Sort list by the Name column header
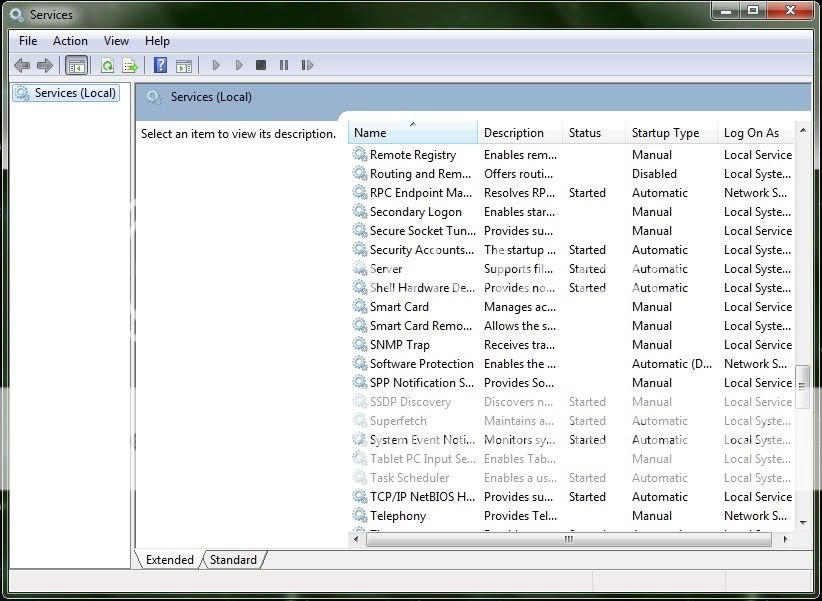 pos(412,133)
